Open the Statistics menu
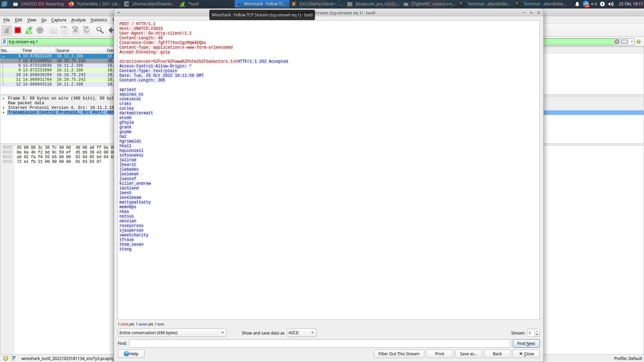The image size is (644, 362). click(x=98, y=20)
